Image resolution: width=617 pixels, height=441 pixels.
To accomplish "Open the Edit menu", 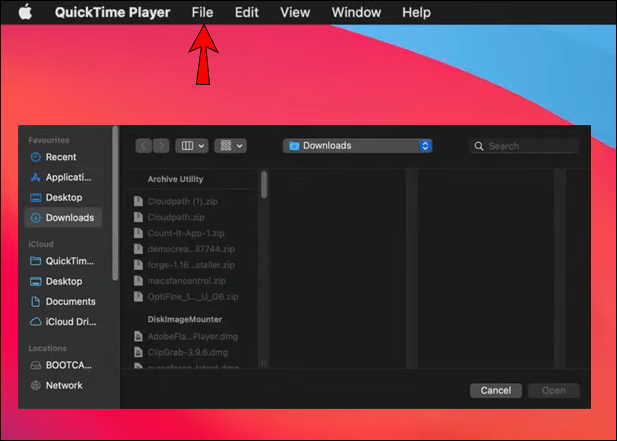I will pyautogui.click(x=247, y=12).
